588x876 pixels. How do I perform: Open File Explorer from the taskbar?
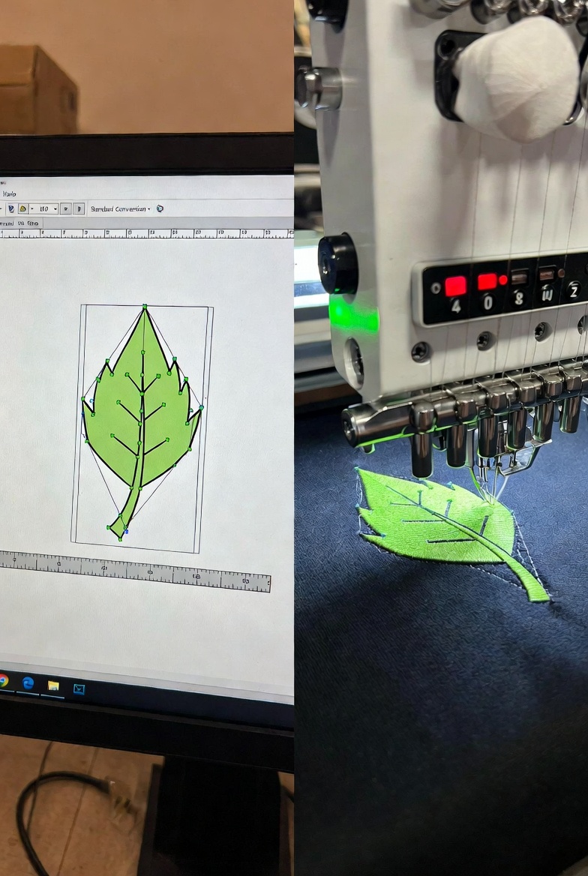[x=53, y=685]
